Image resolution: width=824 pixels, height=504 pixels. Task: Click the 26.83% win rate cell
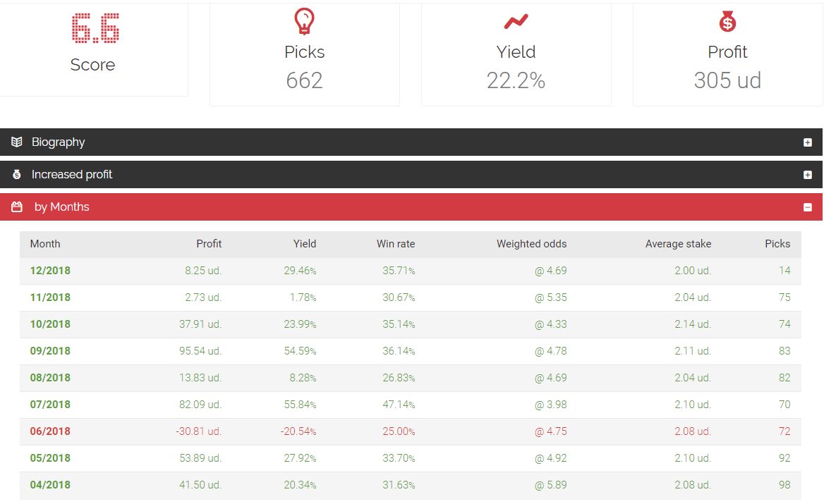point(399,378)
